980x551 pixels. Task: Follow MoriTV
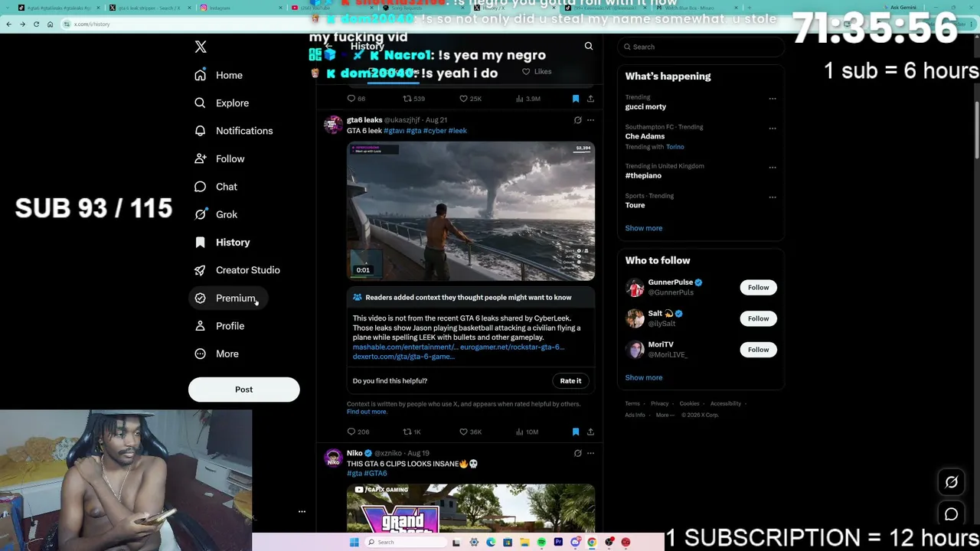[x=758, y=350]
